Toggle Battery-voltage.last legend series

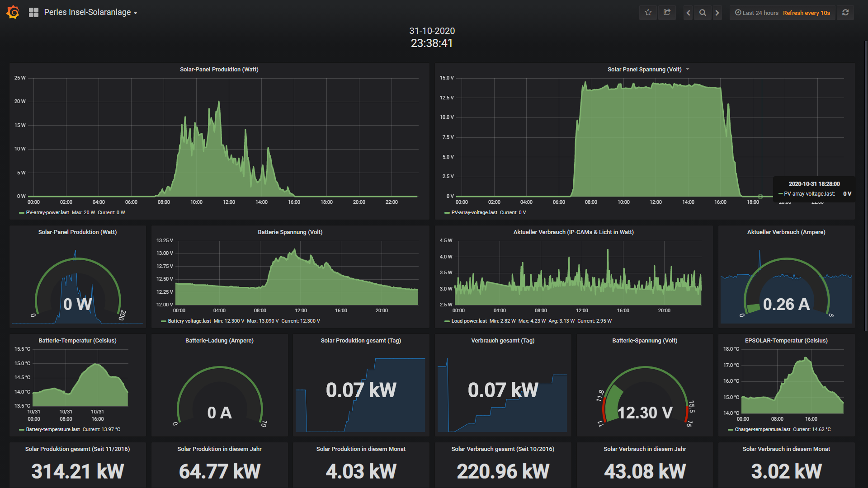click(189, 321)
